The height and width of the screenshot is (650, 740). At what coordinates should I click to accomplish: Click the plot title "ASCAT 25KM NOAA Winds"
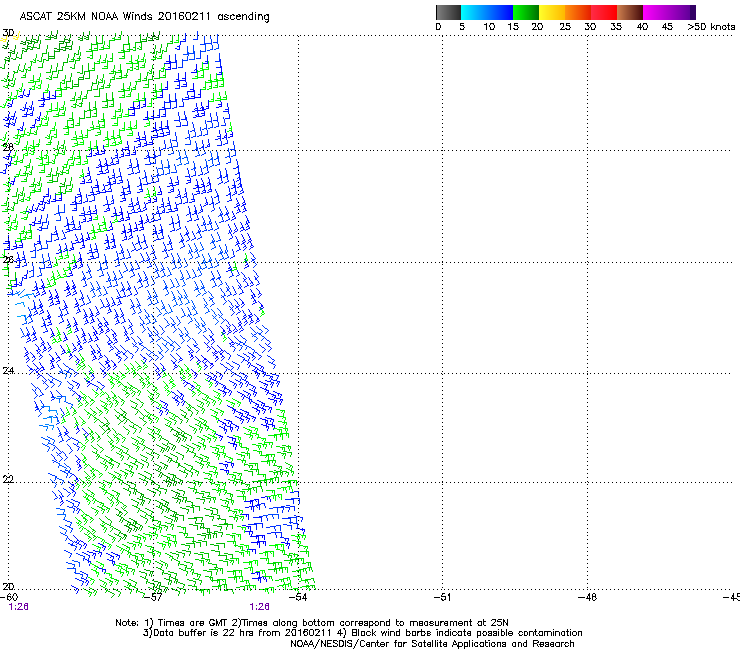[x=87, y=17]
